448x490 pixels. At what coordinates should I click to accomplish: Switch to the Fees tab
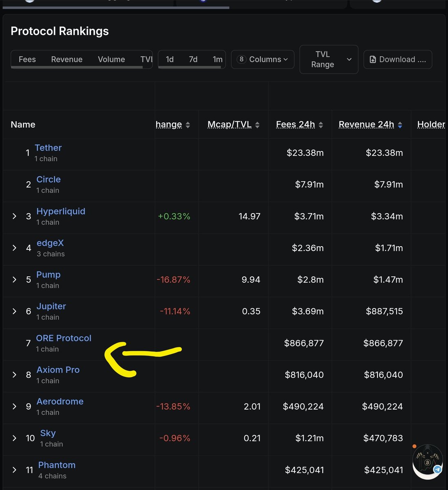[x=27, y=59]
